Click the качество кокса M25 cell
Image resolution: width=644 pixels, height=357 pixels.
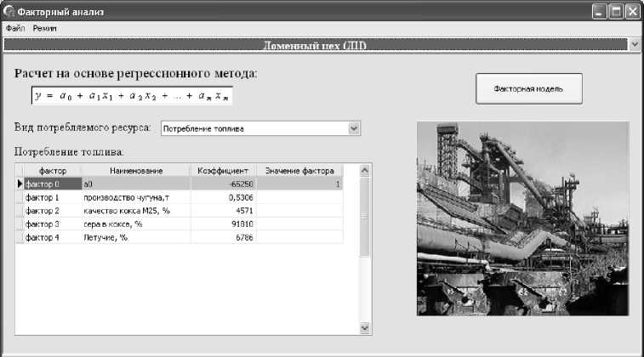tap(135, 211)
